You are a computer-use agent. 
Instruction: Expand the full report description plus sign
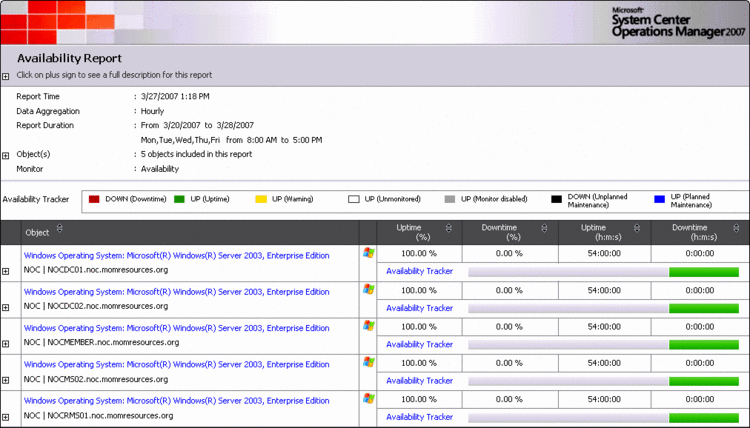(x=6, y=76)
